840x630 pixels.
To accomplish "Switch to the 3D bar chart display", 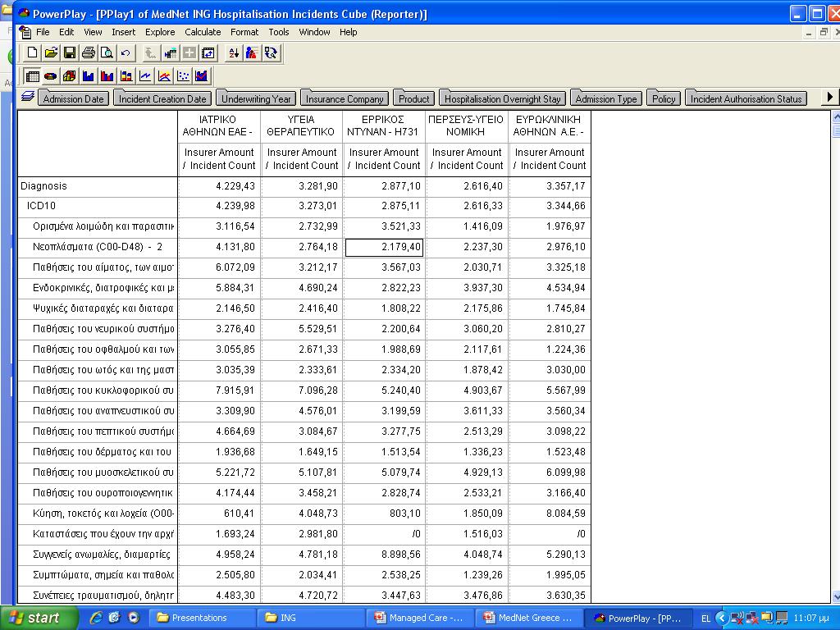I will tap(70, 76).
